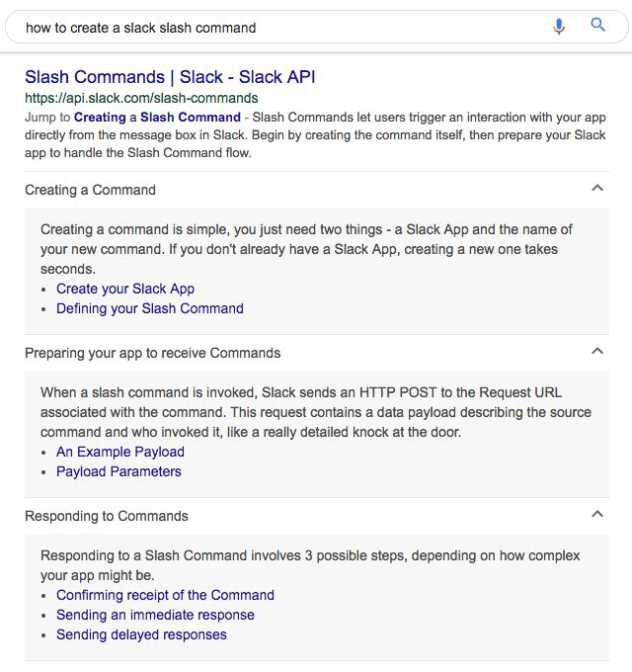This screenshot has height=672, width=632.
Task: Open the Sending delayed responses link
Action: [x=141, y=634]
